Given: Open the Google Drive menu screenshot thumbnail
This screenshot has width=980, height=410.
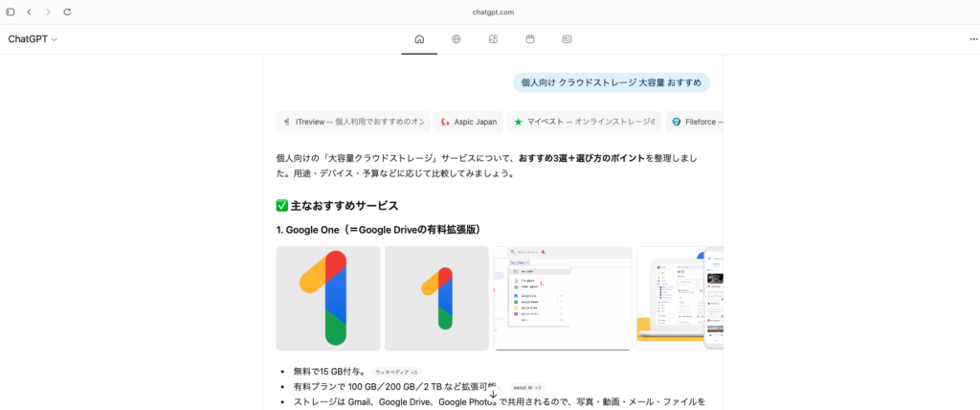Looking at the screenshot, I should [563, 298].
